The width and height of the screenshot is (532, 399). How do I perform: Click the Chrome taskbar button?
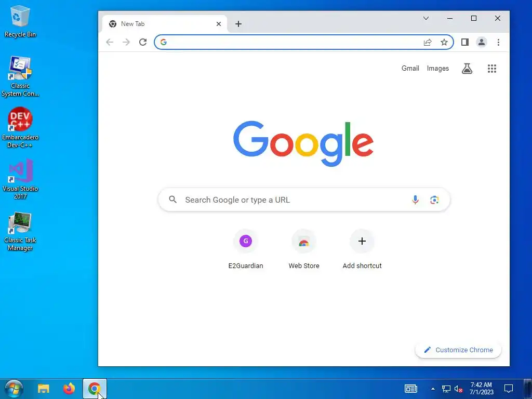coord(95,389)
